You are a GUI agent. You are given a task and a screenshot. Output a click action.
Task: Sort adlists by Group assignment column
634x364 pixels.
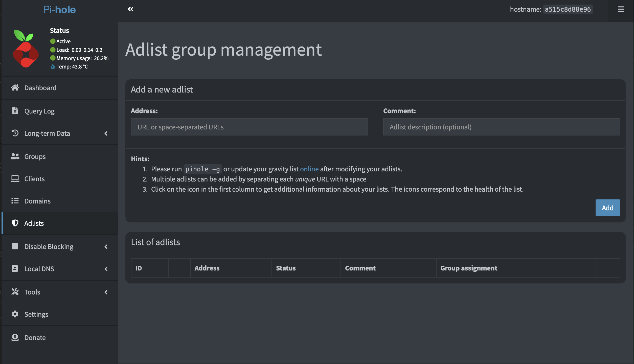point(516,268)
